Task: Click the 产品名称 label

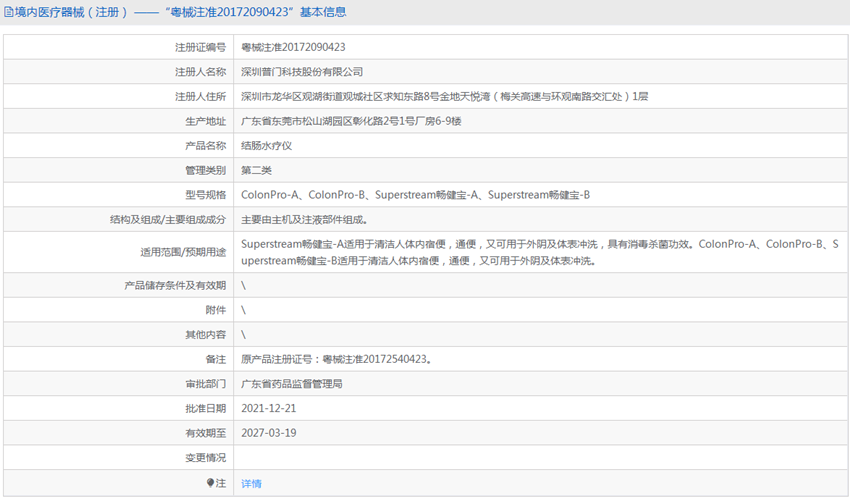Action: (x=205, y=146)
